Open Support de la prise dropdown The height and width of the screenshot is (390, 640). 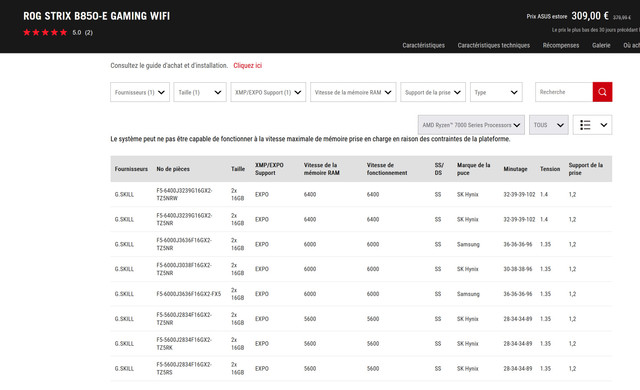[x=433, y=92]
